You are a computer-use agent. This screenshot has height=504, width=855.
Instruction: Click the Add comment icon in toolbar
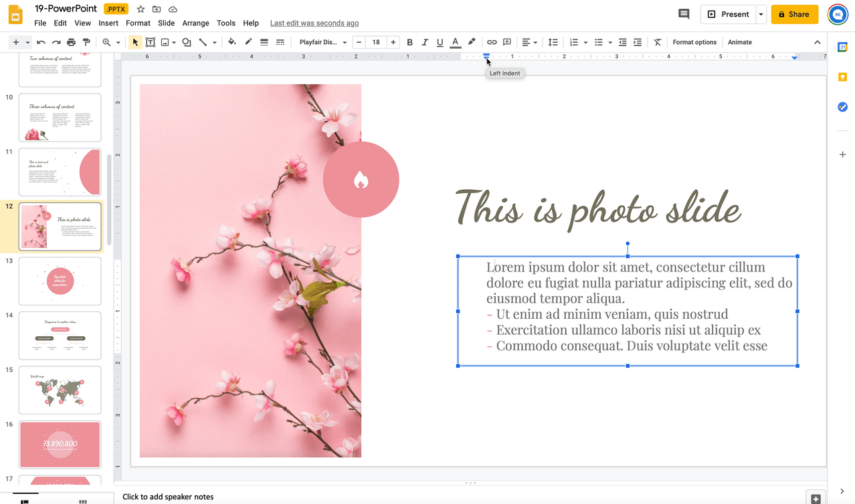507,42
